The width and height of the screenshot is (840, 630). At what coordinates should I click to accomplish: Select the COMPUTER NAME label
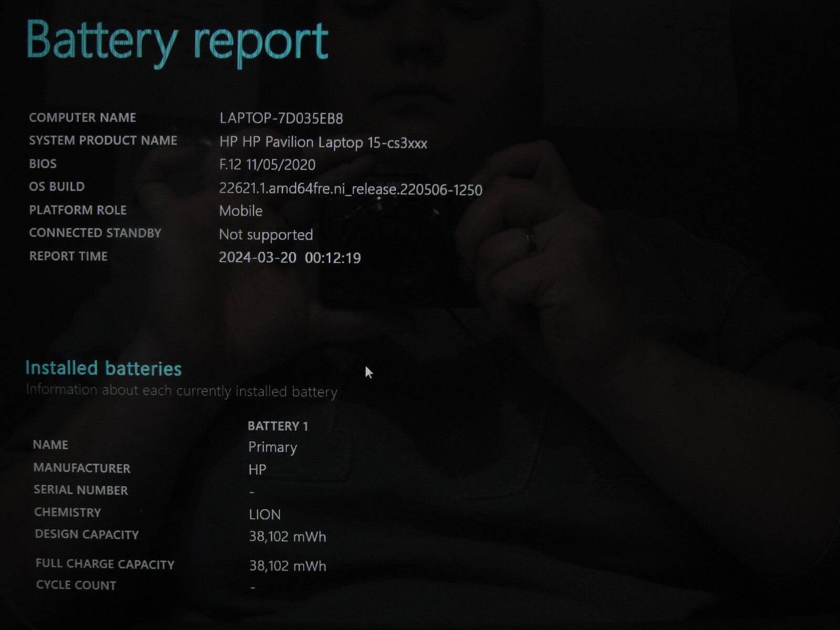pyautogui.click(x=84, y=118)
